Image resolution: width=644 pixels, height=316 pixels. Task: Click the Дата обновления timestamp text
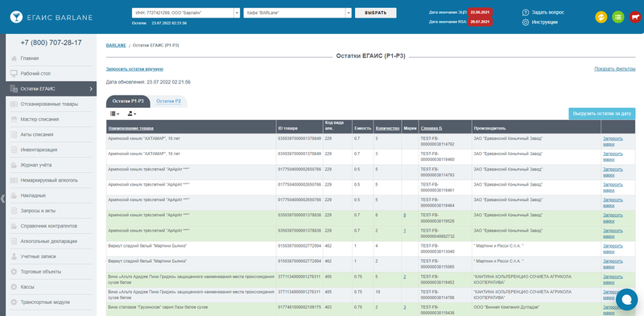pos(148,82)
